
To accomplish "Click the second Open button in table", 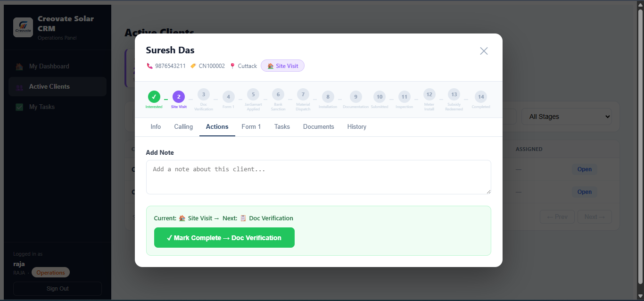I will 585,192.
